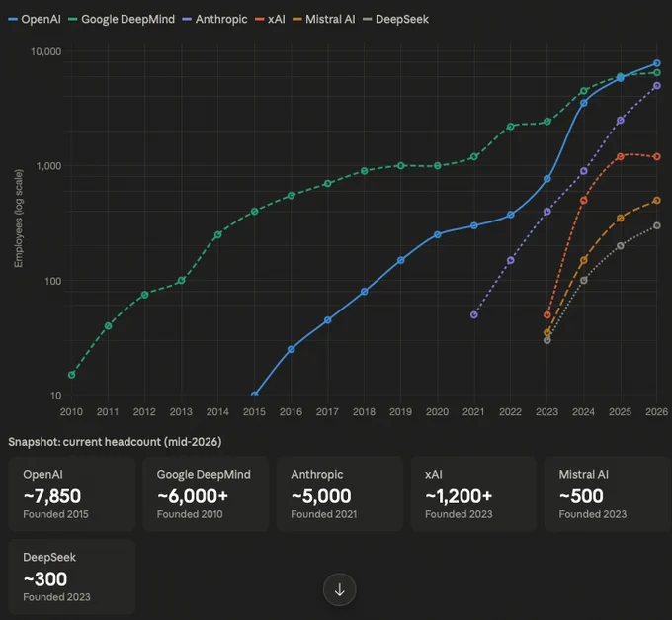Toggle the Anthropic legend entry
Screen dimensions: 672x620
coord(215,20)
